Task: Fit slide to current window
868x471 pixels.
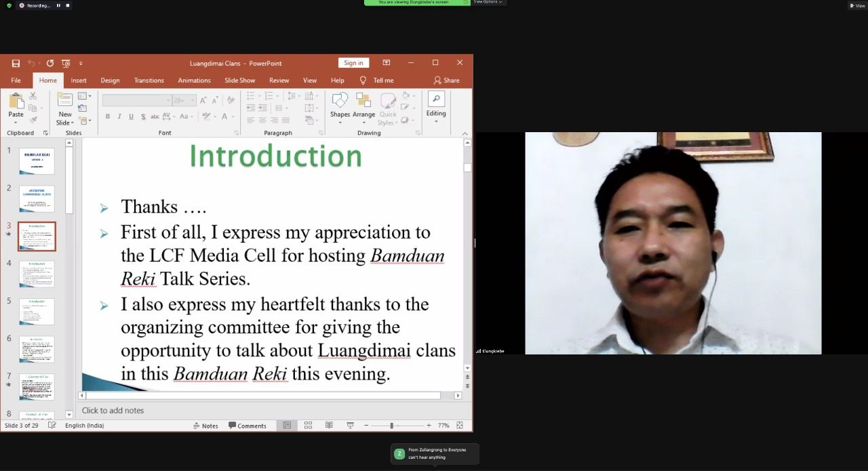Action: [x=460, y=426]
